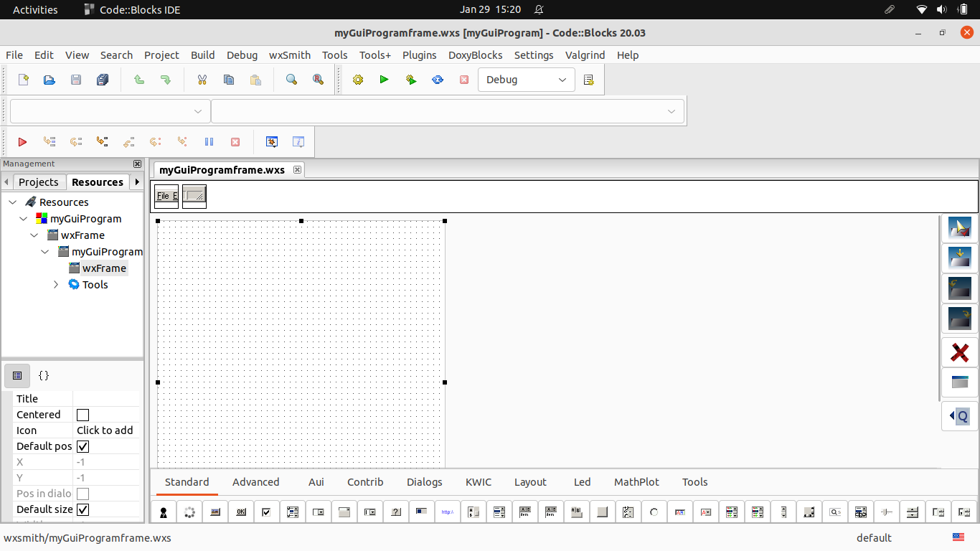Click the Copy toolbar icon
The height and width of the screenshot is (551, 980).
pos(229,80)
